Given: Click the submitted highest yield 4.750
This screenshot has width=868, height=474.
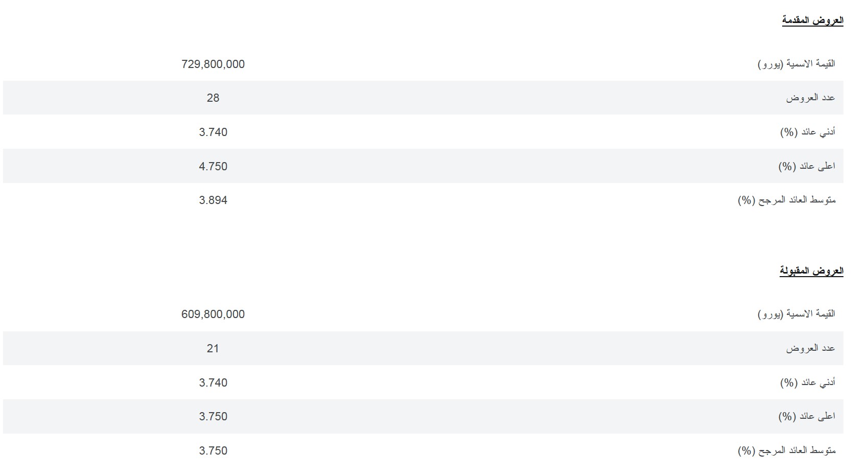Looking at the screenshot, I should point(213,166).
